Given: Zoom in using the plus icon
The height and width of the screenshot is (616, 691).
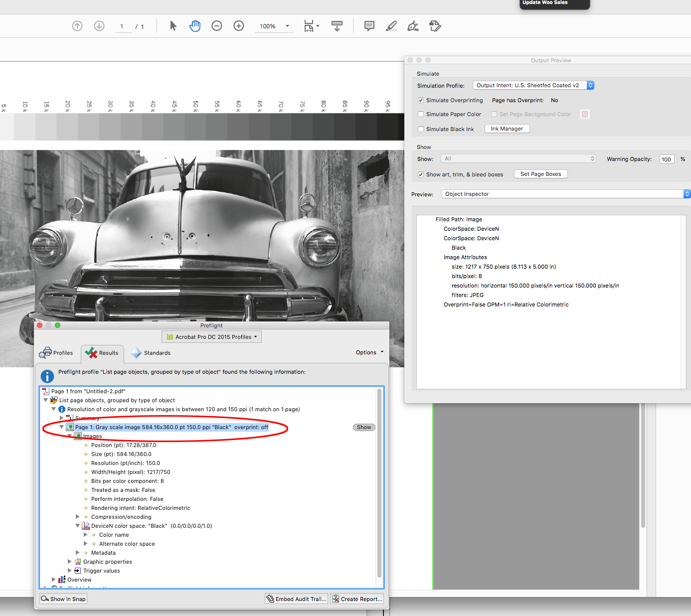Looking at the screenshot, I should [239, 26].
